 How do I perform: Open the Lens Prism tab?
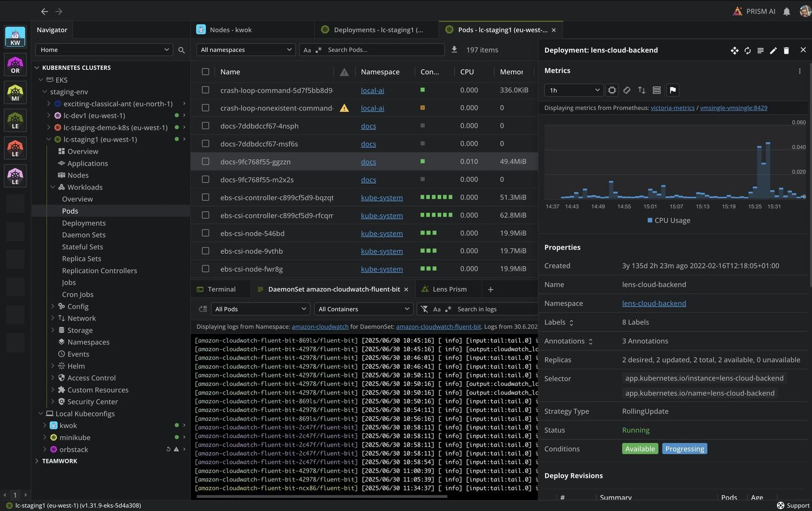tap(448, 289)
